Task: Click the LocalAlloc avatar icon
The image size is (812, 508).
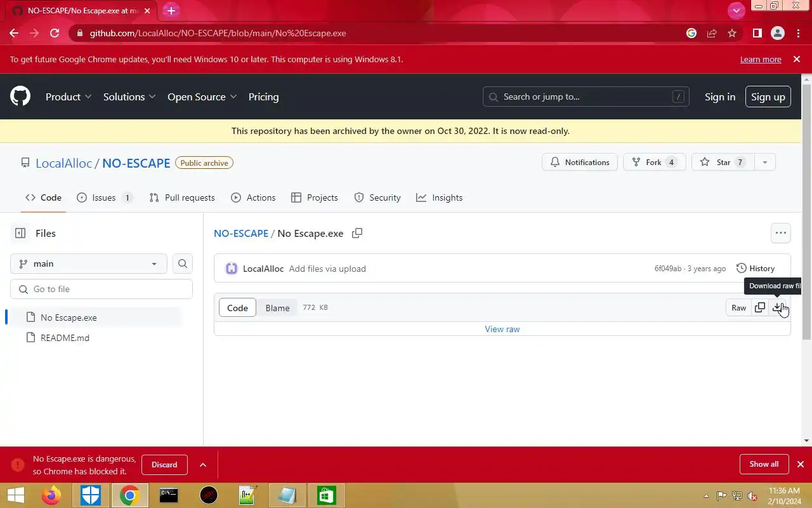Action: [232, 269]
